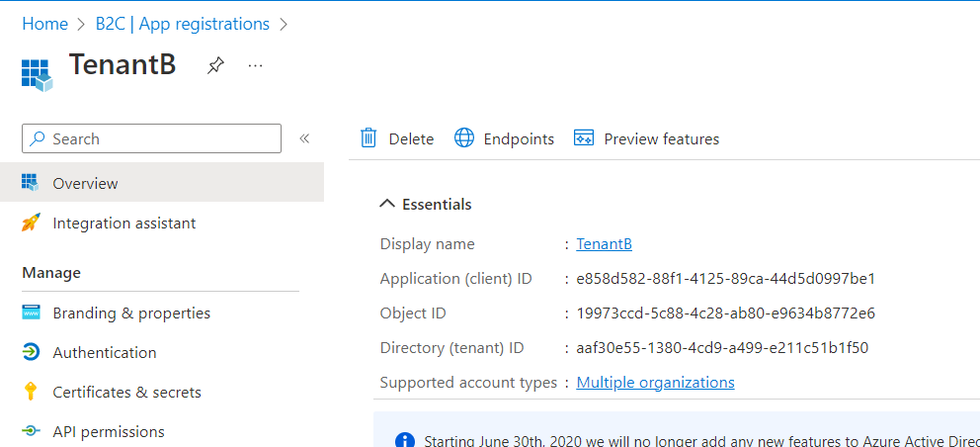This screenshot has width=980, height=447.
Task: Click the Manage section heading
Action: click(x=51, y=272)
